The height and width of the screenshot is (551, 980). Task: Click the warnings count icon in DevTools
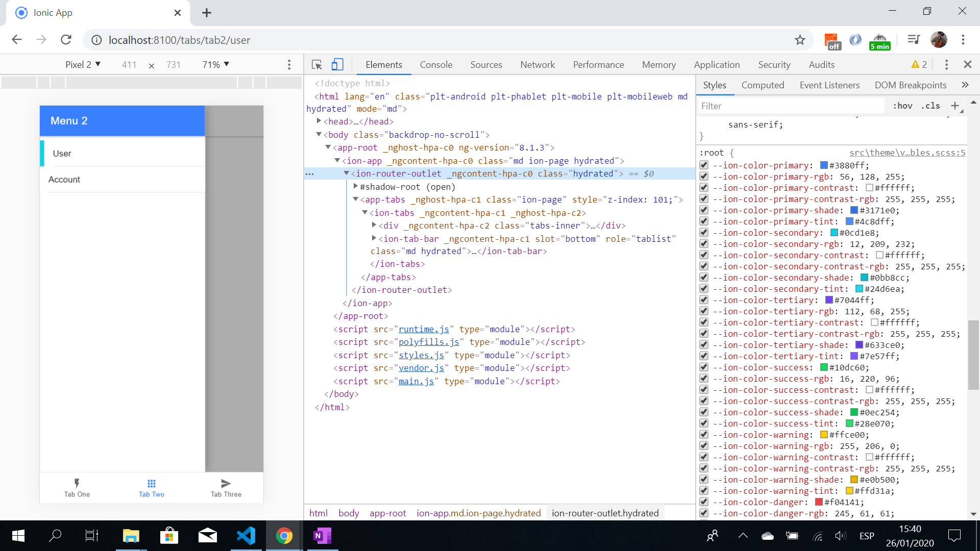(x=919, y=65)
